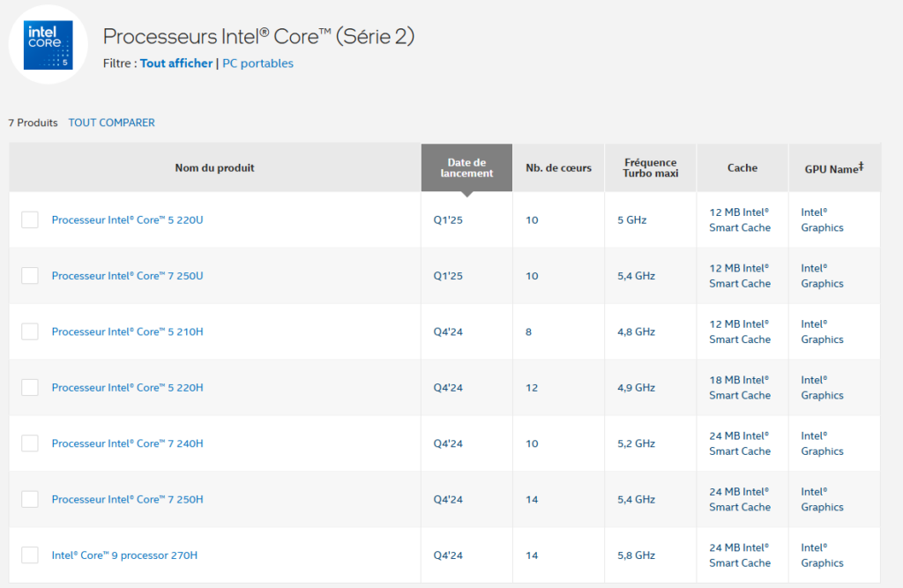Image resolution: width=903 pixels, height=588 pixels.
Task: Click the 7 Produits count text
Action: [x=33, y=123]
